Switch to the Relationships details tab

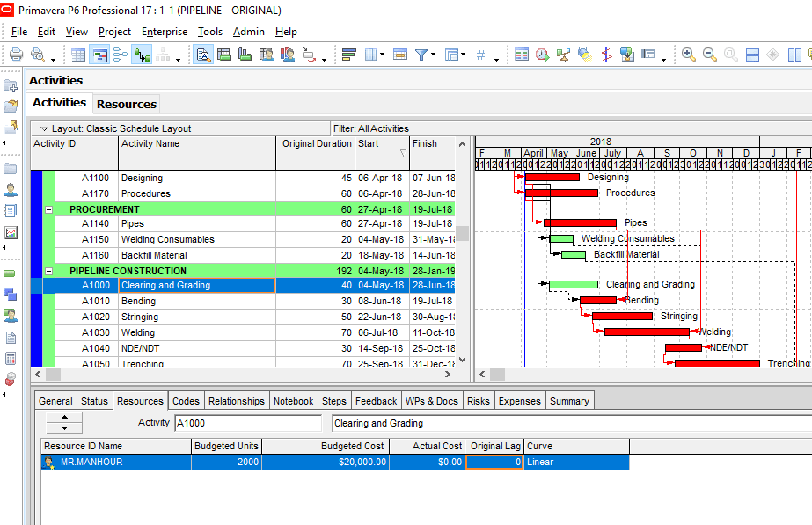[236, 401]
